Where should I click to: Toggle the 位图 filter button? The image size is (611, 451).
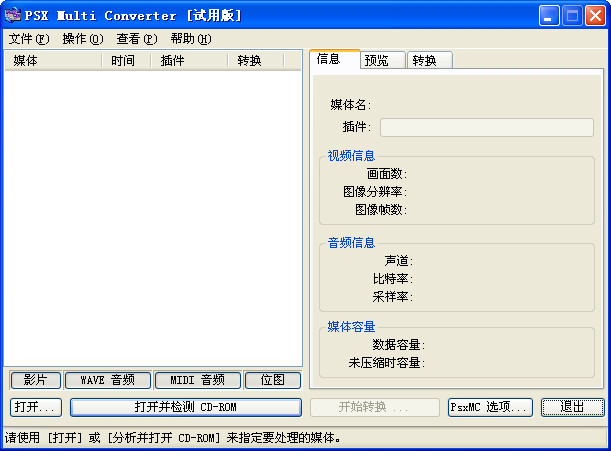pyautogui.click(x=273, y=380)
